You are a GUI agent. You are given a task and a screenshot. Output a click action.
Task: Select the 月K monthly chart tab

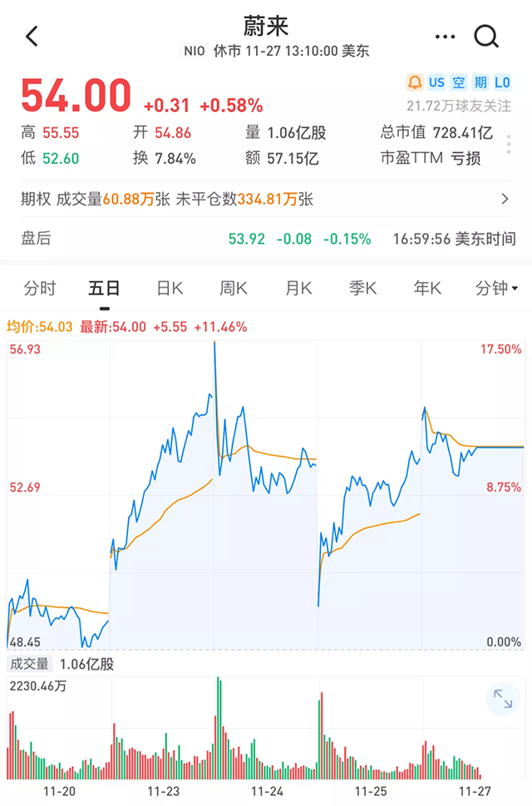[298, 288]
